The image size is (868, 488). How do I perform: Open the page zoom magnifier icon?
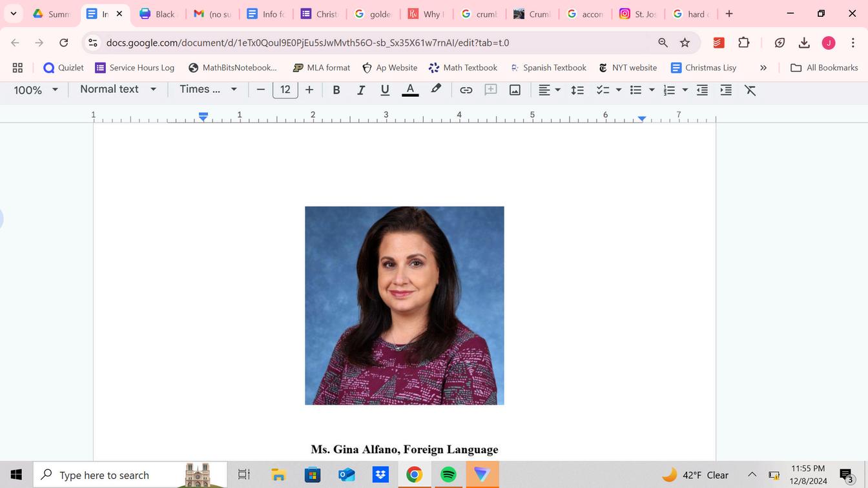[x=663, y=43]
